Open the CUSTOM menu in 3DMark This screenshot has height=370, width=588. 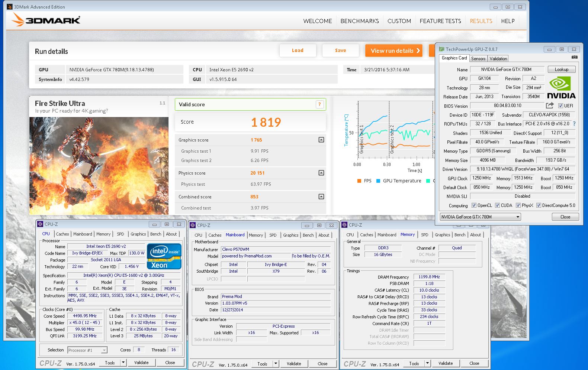pos(399,21)
